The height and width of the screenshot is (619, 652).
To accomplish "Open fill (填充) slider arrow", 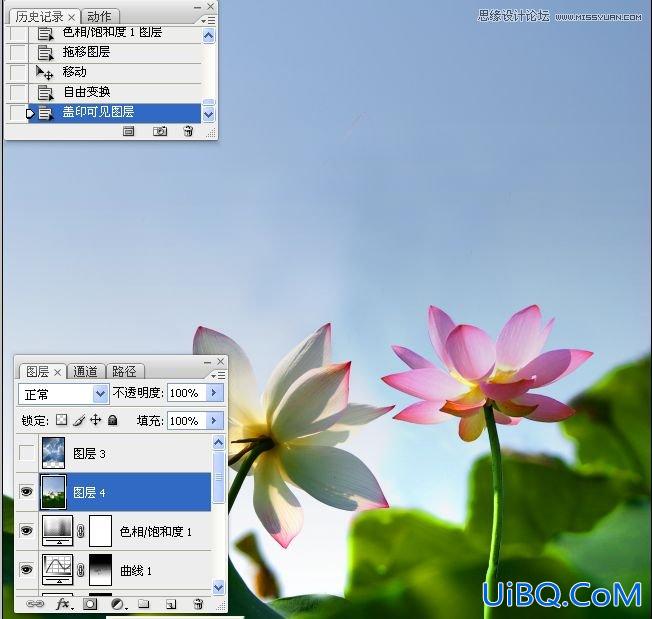I will pos(215,421).
